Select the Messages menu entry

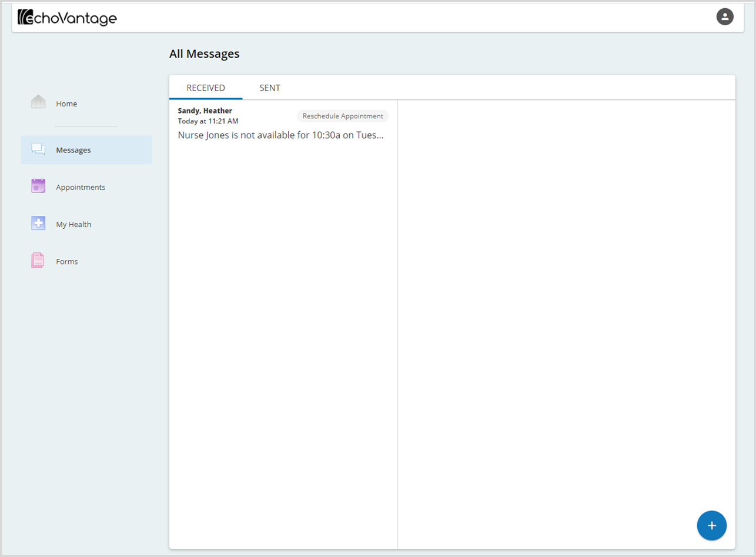(x=73, y=149)
